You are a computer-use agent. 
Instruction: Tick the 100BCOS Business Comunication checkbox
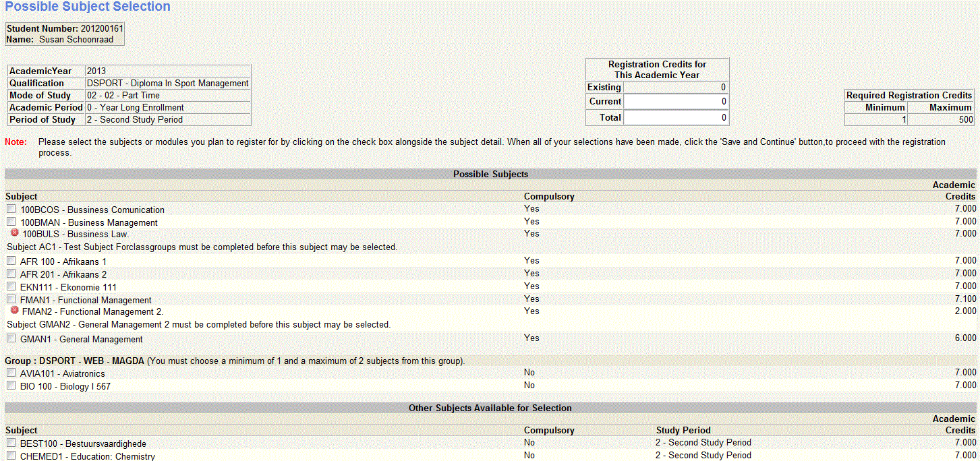(x=11, y=209)
